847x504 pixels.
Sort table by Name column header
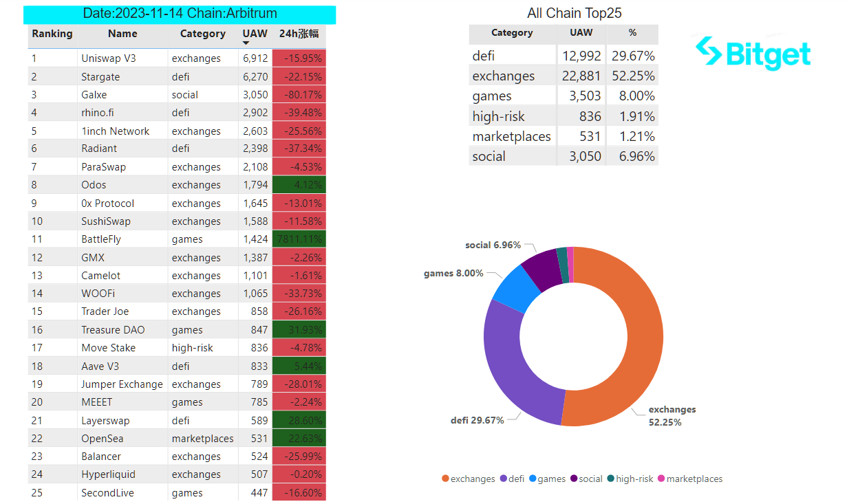coord(122,33)
